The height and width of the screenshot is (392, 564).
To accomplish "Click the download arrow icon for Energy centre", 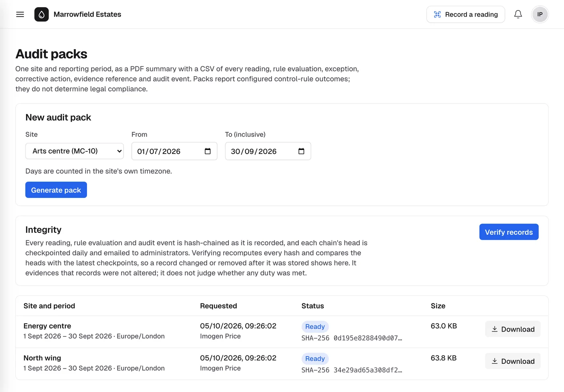I will [495, 329].
